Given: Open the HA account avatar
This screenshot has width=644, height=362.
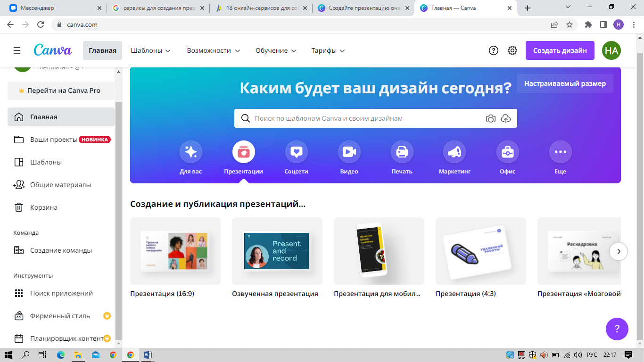Looking at the screenshot, I should 611,50.
